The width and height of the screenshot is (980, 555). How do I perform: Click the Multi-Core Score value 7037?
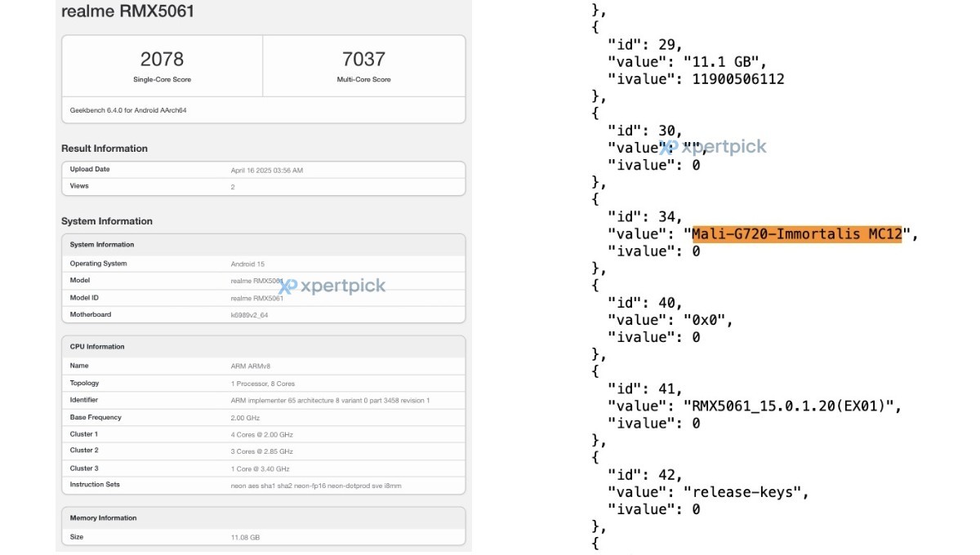(363, 57)
